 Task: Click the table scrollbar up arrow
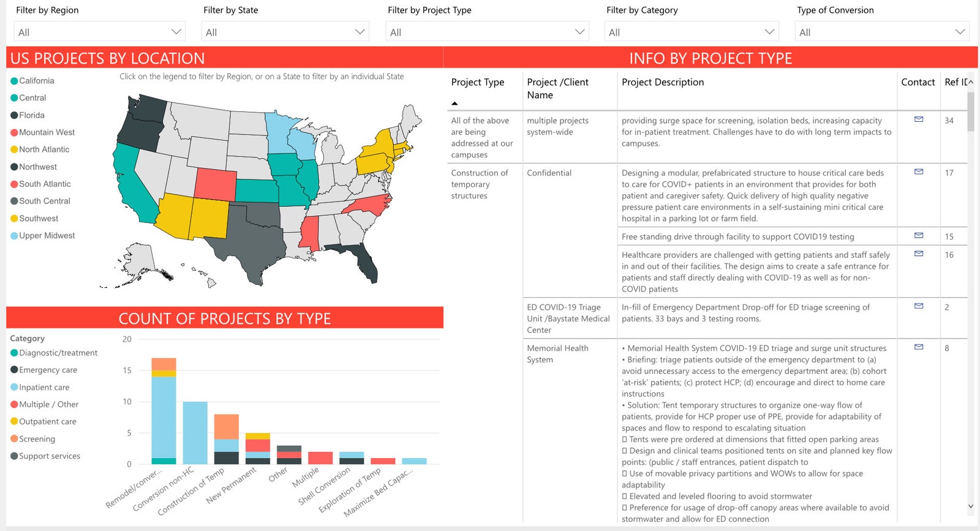(971, 82)
